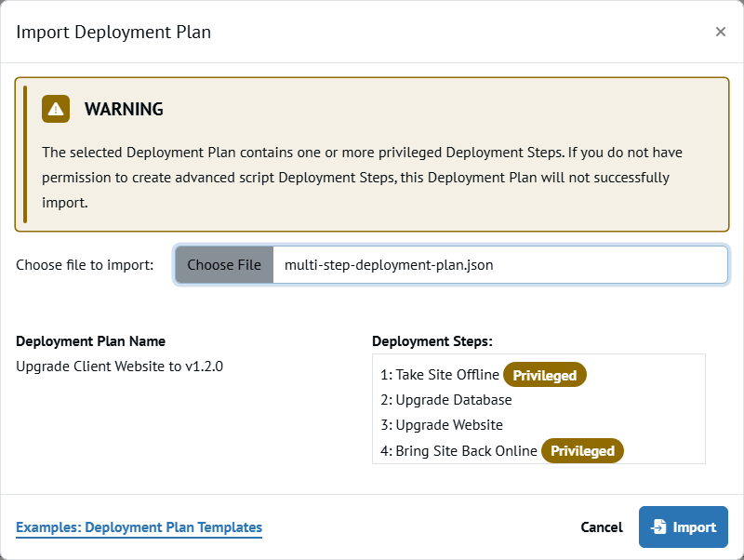Select step 3: Upgrade Website
This screenshot has width=744, height=560.
pyautogui.click(x=442, y=425)
